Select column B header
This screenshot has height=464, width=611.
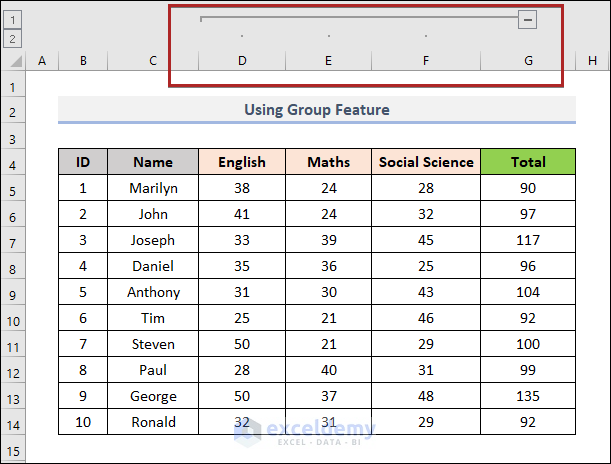[x=83, y=61]
